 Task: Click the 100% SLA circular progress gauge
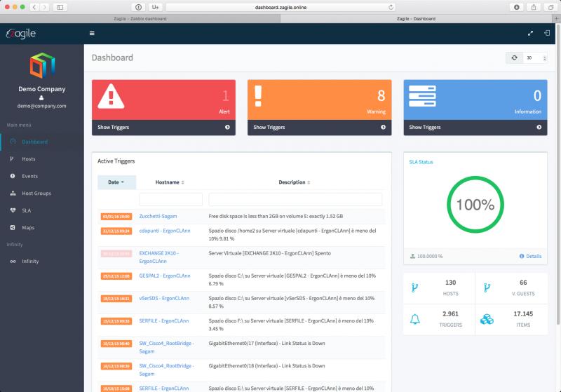click(475, 205)
